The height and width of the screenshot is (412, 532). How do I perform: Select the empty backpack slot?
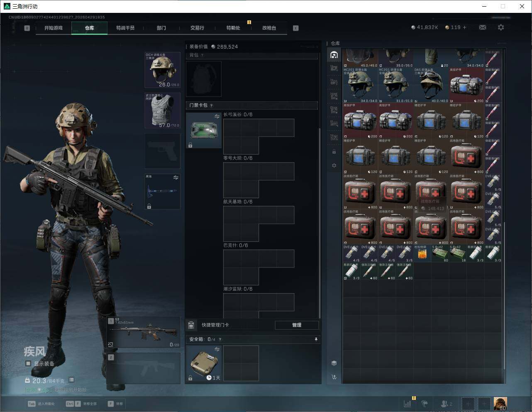tap(203, 79)
